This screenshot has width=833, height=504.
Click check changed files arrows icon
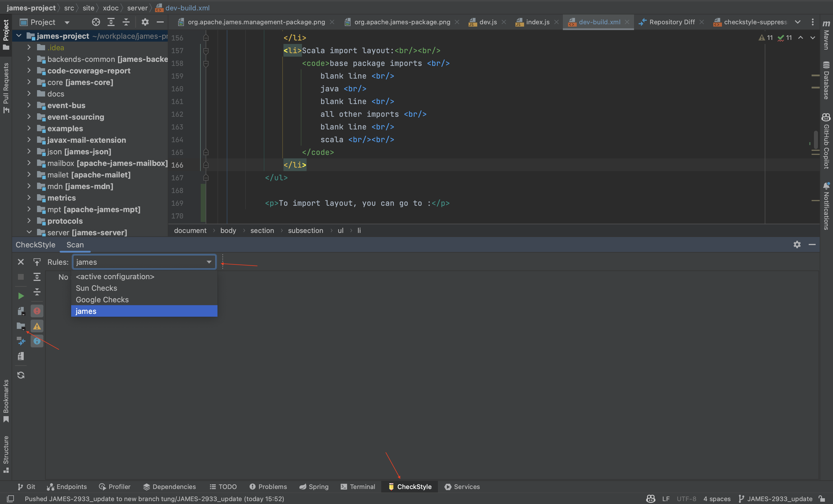click(x=21, y=341)
